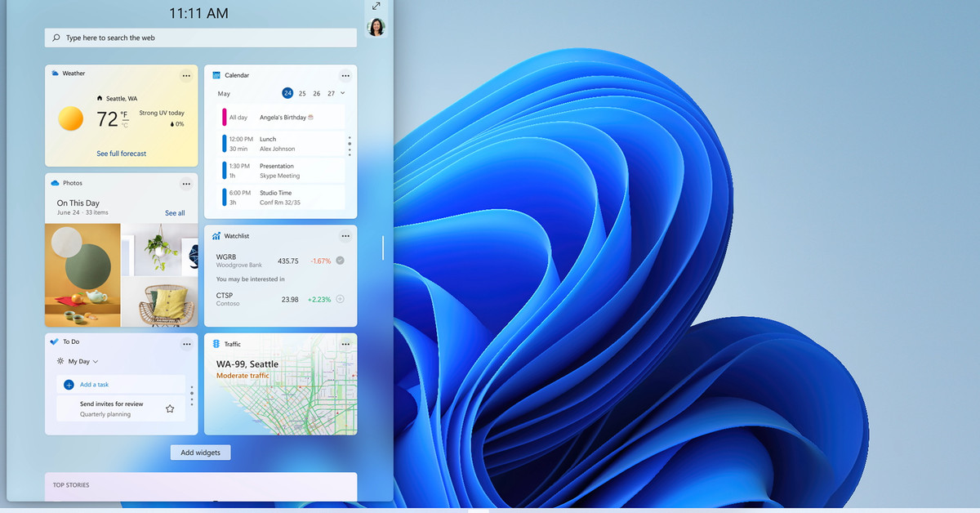The image size is (980, 513).
Task: Click the To Do checkmark icon
Action: pos(55,341)
